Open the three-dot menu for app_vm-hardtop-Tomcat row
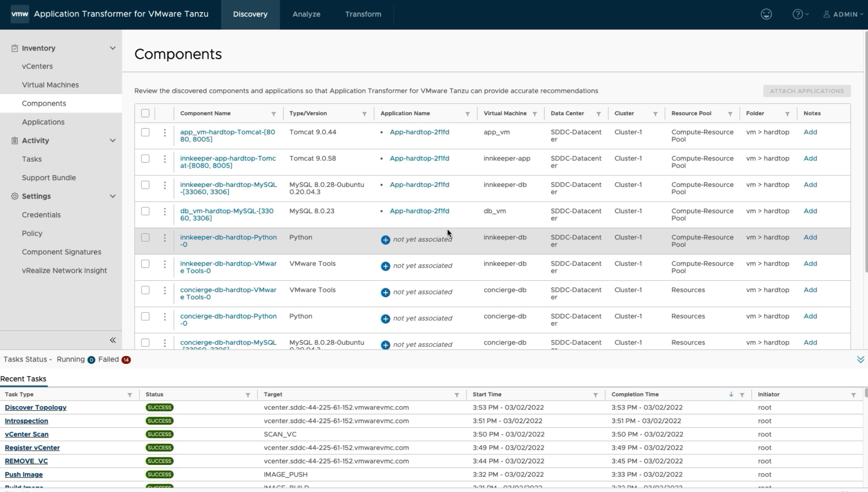 pos(165,133)
